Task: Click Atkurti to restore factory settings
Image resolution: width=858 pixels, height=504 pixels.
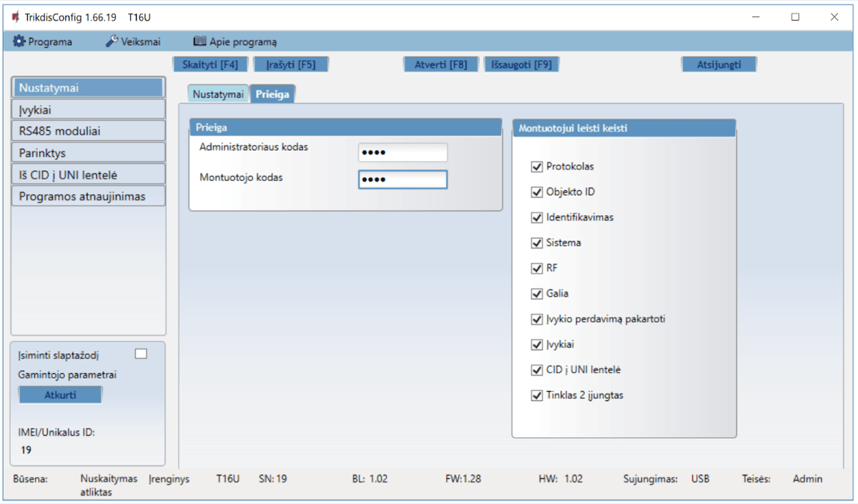Action: [x=60, y=395]
